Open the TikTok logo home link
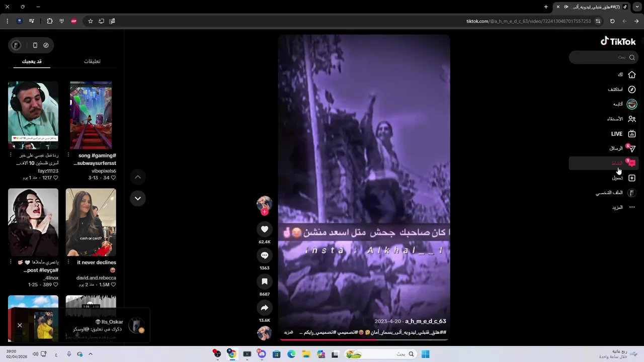 pos(618,42)
